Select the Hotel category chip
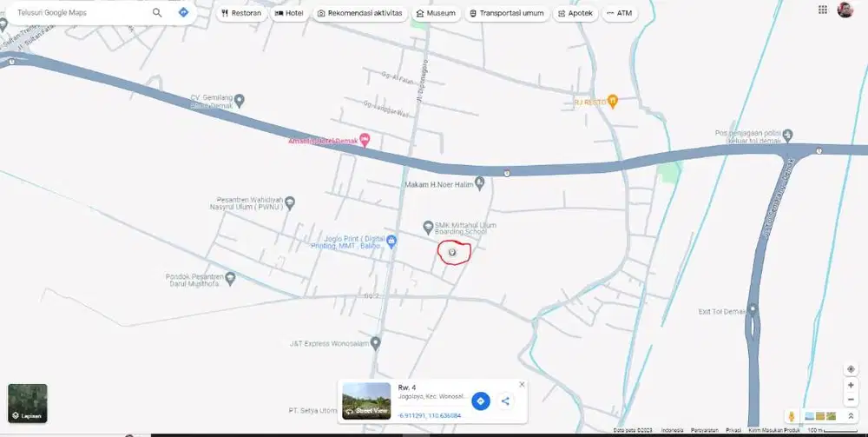This screenshot has width=868, height=437. (288, 14)
